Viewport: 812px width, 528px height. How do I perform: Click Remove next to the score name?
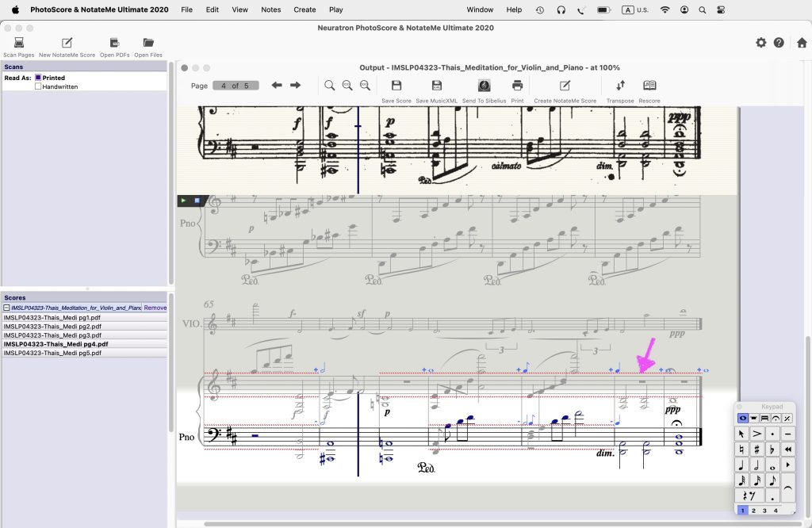pyautogui.click(x=155, y=308)
